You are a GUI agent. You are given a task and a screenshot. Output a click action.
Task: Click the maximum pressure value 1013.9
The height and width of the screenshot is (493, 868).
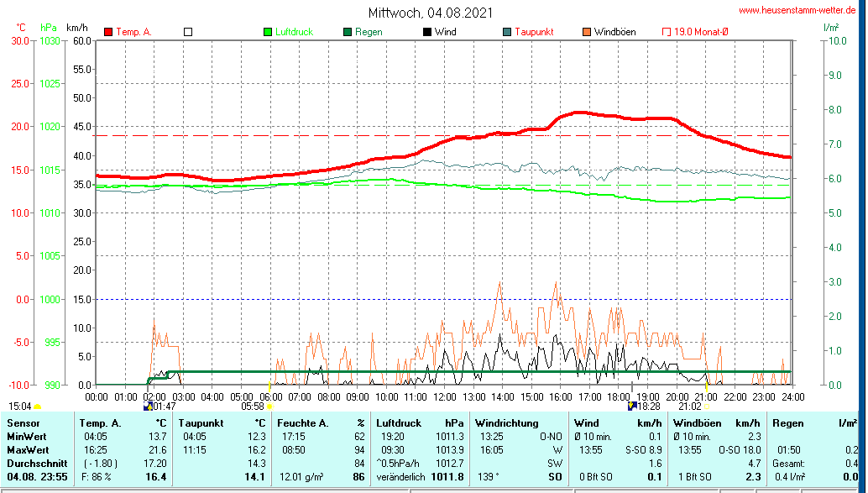click(450, 450)
